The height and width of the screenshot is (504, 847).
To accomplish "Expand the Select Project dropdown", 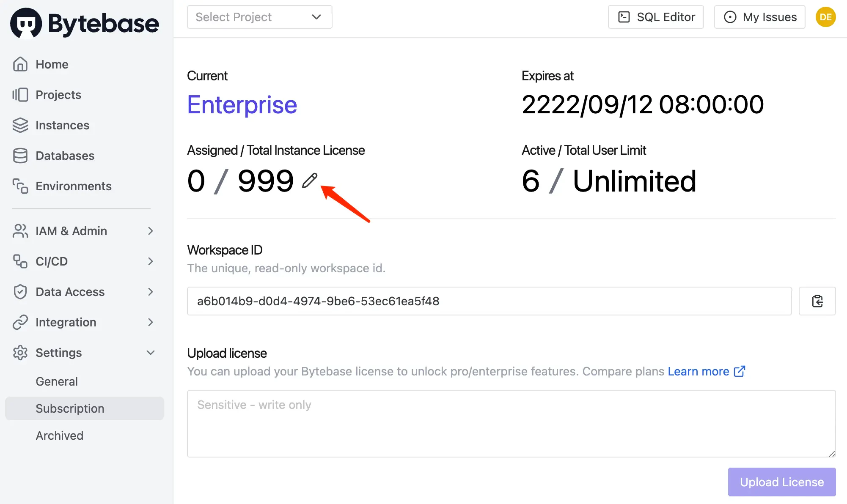I will pos(259,17).
